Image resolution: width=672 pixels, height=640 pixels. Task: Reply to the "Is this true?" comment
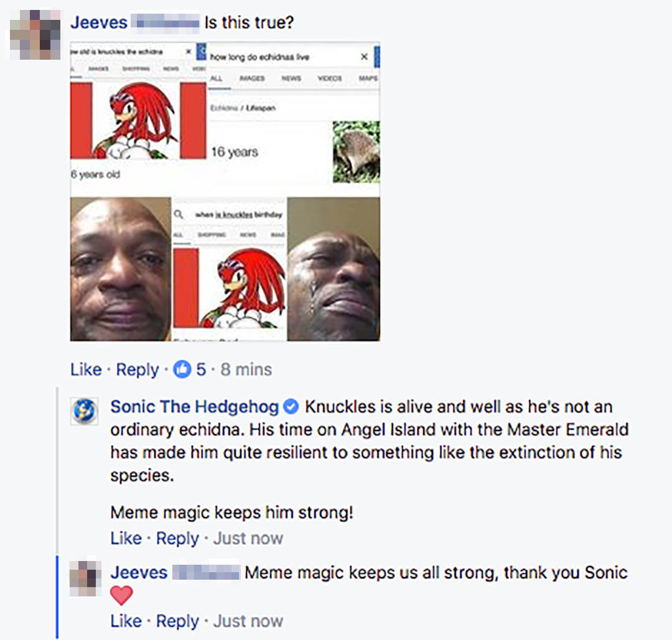[x=138, y=369]
